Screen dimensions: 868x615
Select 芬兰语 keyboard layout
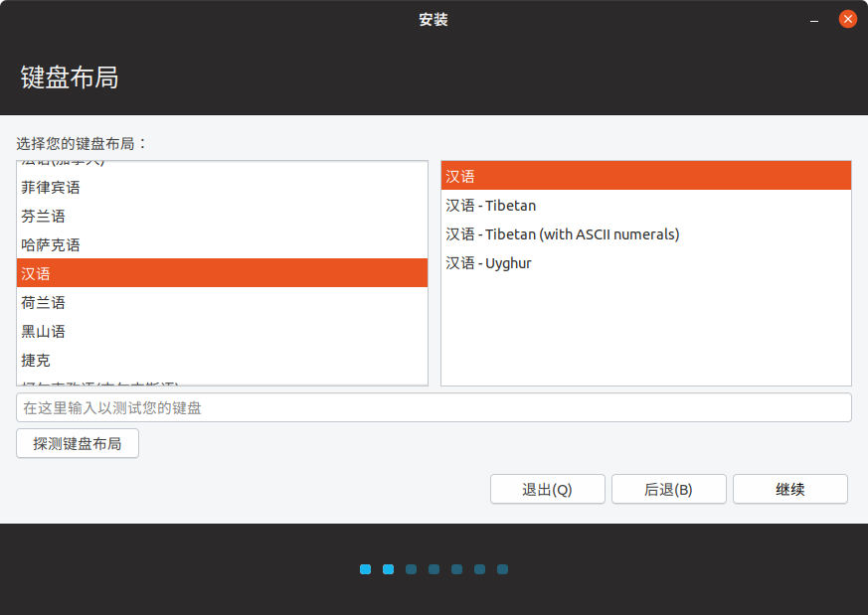(222, 217)
